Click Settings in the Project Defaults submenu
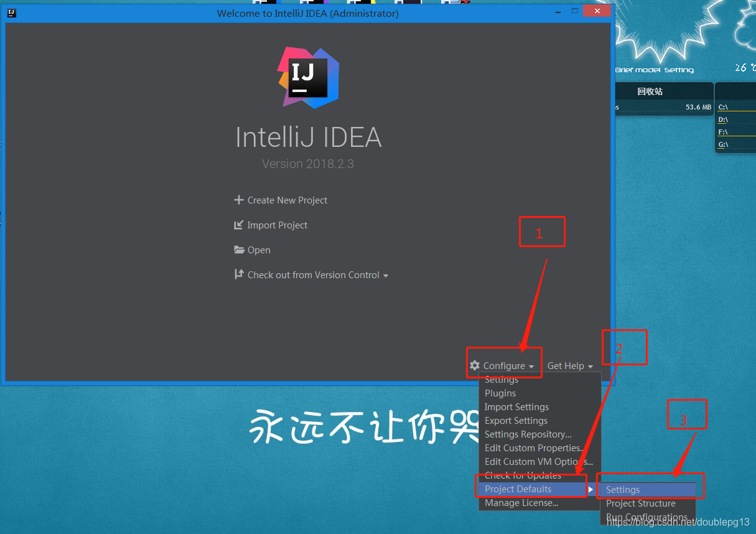Viewport: 756px width, 534px height. pos(648,490)
